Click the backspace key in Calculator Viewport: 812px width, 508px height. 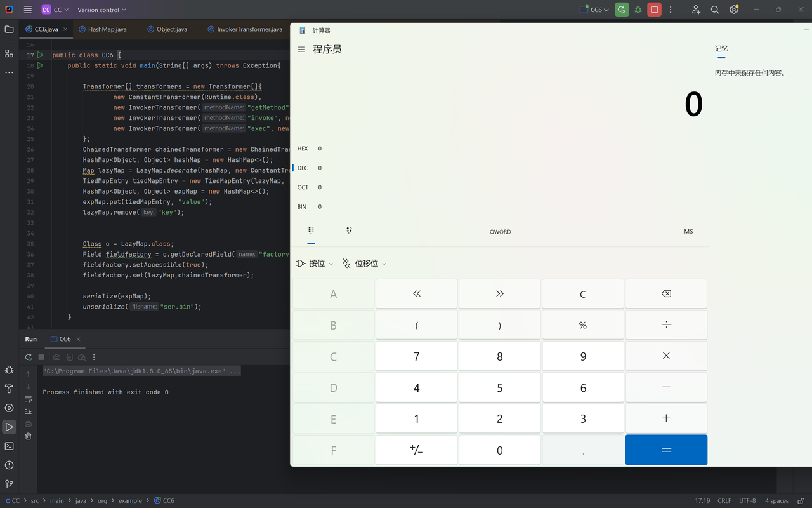click(x=666, y=293)
